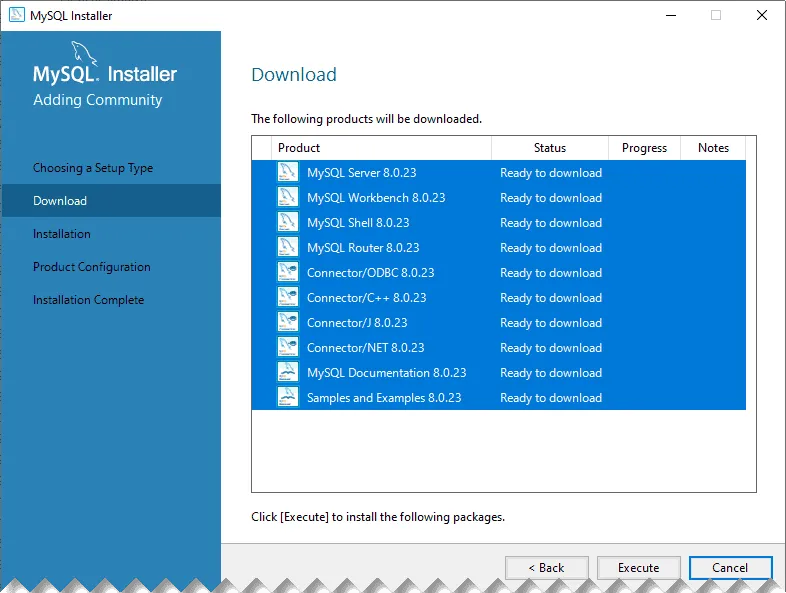Go back with the Back button
Viewport: 786px width, 593px height.
click(547, 567)
